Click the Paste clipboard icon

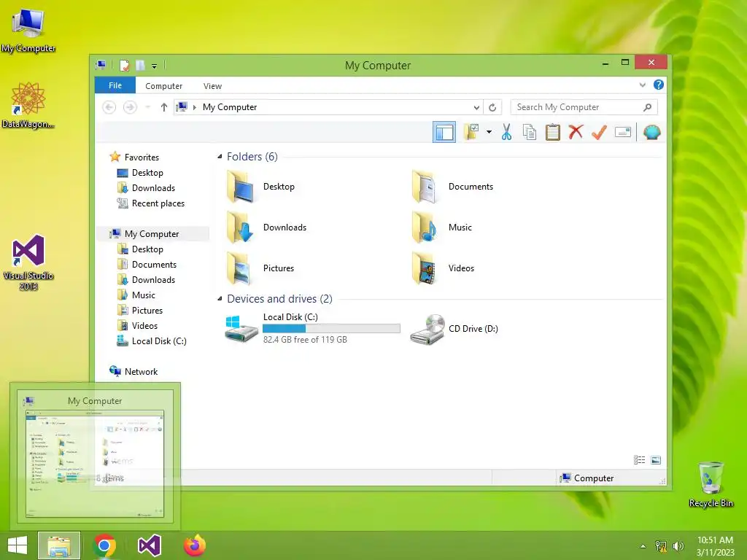pyautogui.click(x=553, y=132)
